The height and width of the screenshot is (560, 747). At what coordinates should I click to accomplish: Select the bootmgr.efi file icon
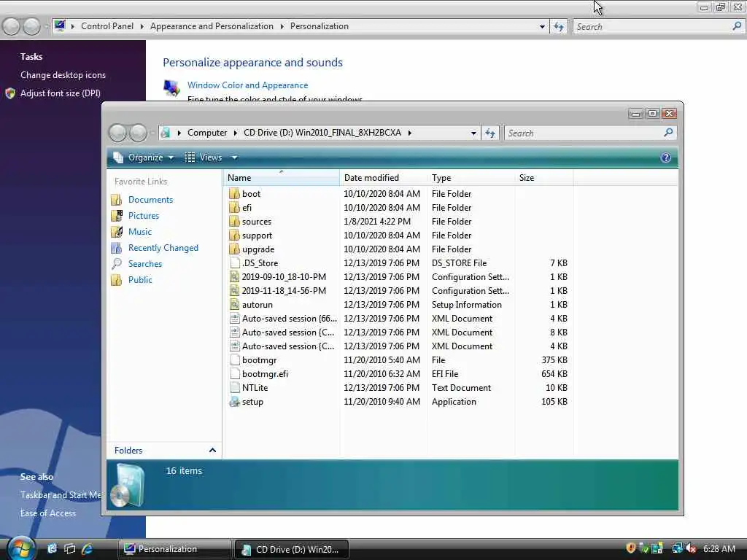(234, 373)
